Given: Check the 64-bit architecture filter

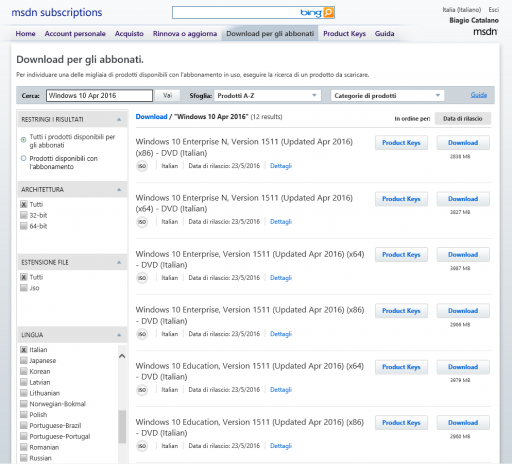Looking at the screenshot, I should (24, 226).
